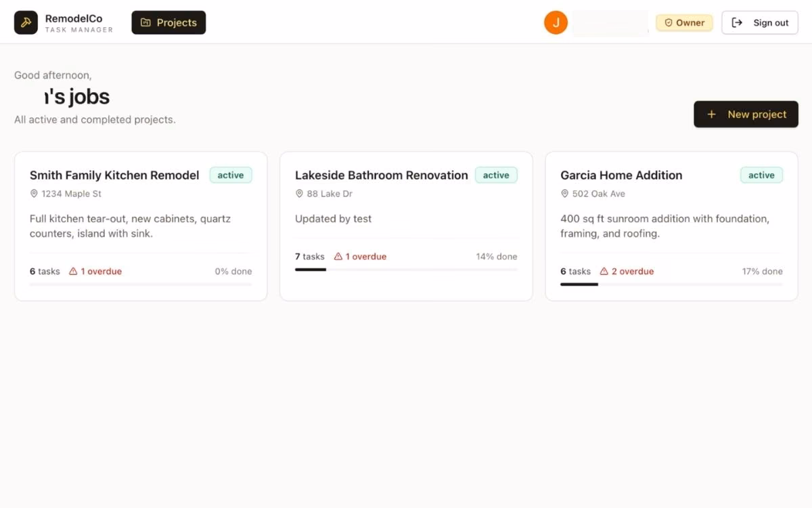Click the '14% done' text
Image resolution: width=812 pixels, height=508 pixels.
(x=497, y=257)
